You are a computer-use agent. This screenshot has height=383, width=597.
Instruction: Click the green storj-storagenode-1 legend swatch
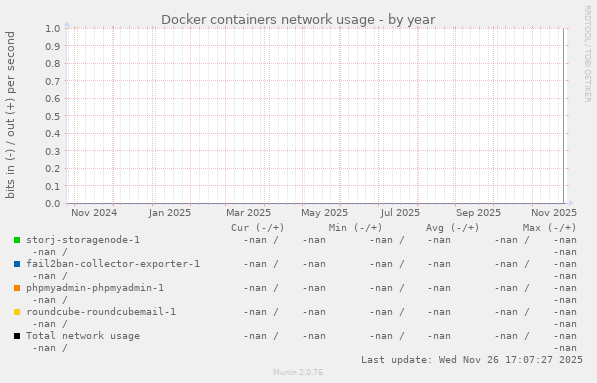[x=17, y=240]
